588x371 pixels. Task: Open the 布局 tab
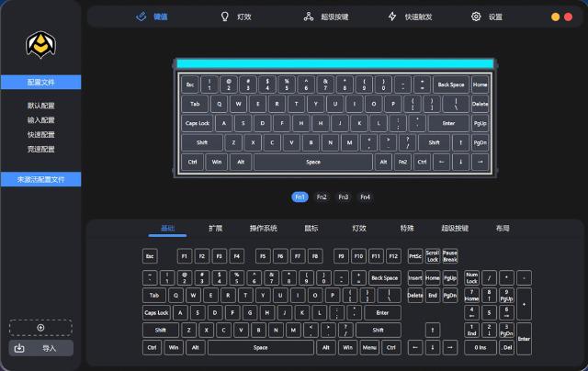click(503, 229)
